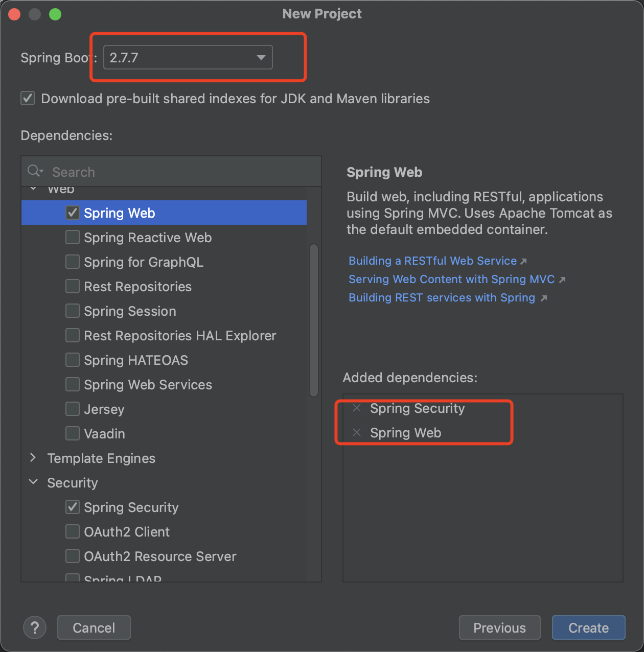Viewport: 644px width, 652px height.
Task: Uncheck the Spring Web checkbox
Action: coord(73,213)
